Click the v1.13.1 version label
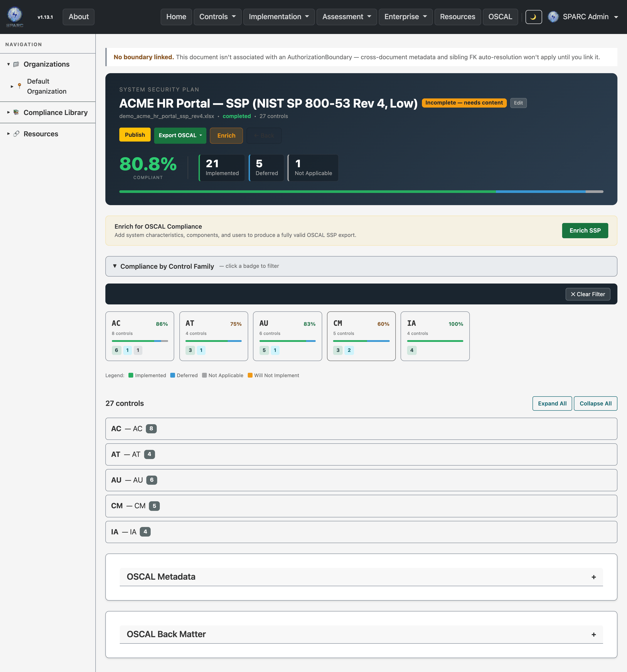The height and width of the screenshot is (672, 627). [x=45, y=17]
